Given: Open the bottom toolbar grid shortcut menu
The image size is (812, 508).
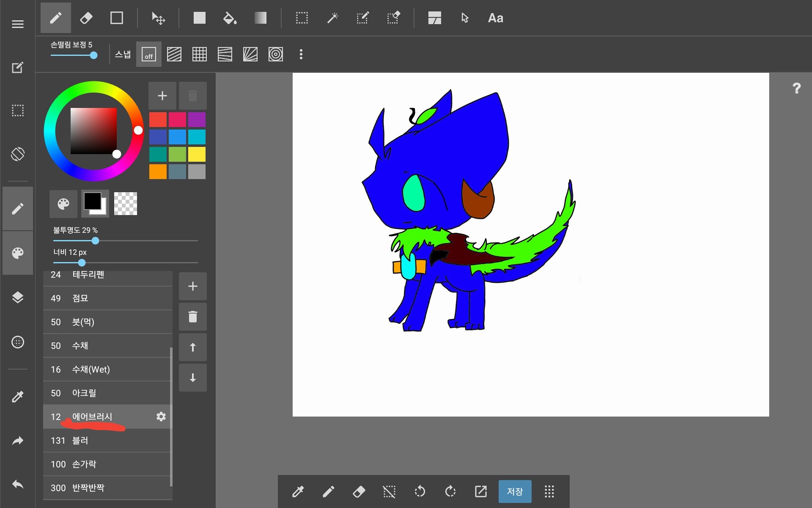Looking at the screenshot, I should coord(549,491).
